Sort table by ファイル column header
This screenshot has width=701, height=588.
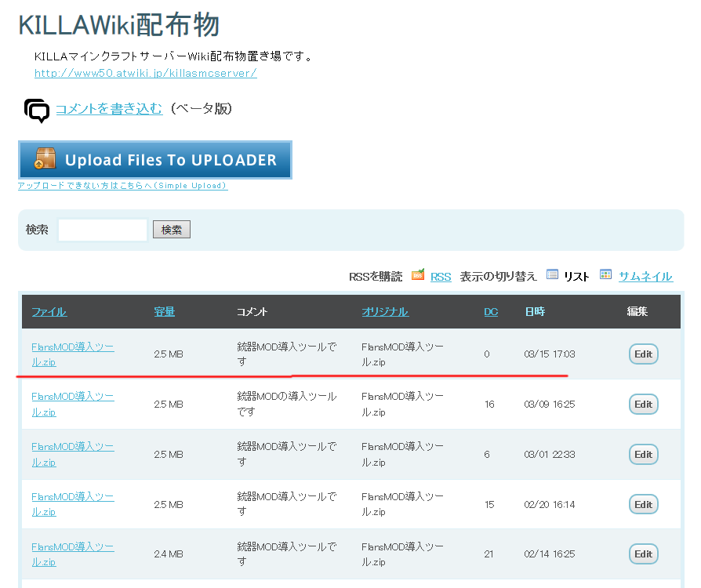pyautogui.click(x=49, y=312)
